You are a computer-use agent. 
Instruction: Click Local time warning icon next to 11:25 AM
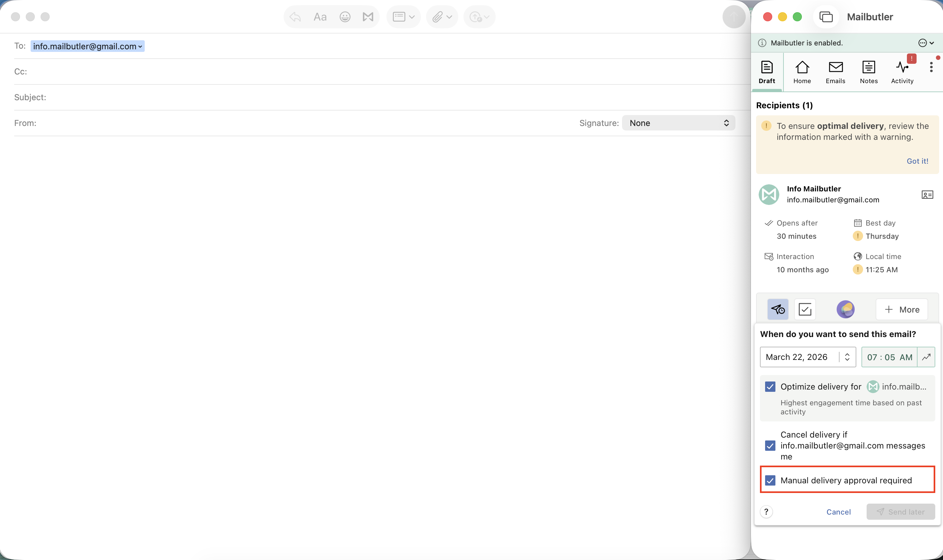[x=857, y=269]
